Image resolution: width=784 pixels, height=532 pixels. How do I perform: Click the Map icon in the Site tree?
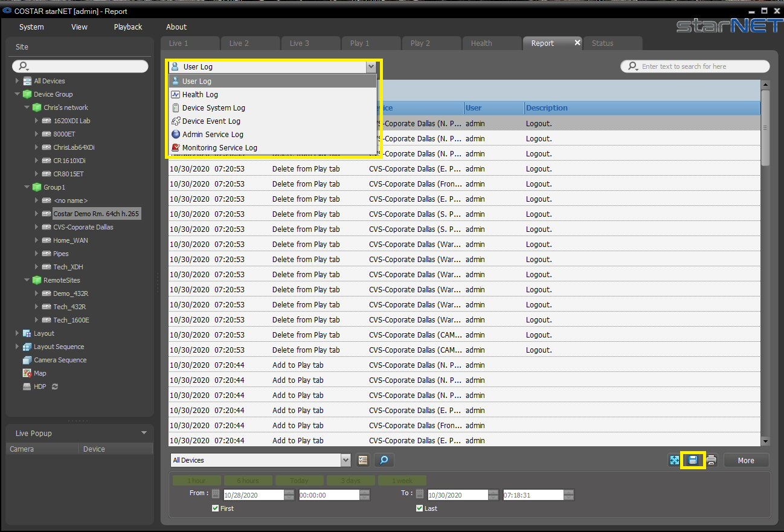27,373
